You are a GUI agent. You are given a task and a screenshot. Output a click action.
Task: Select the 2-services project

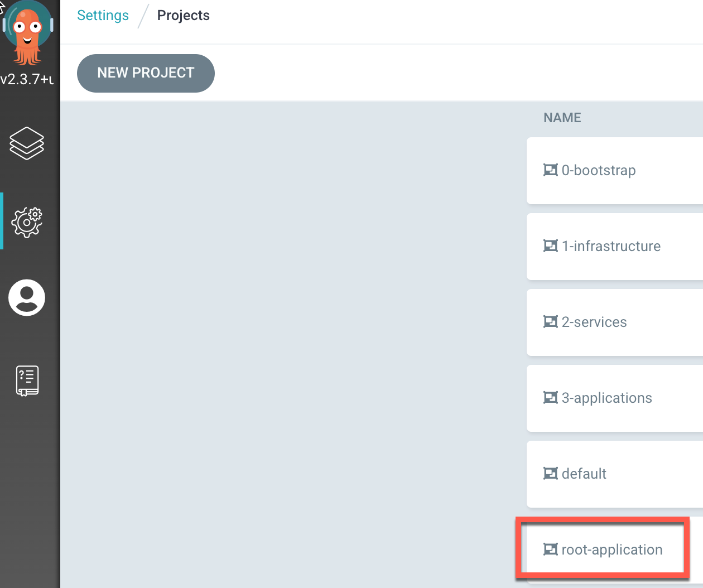click(x=593, y=322)
